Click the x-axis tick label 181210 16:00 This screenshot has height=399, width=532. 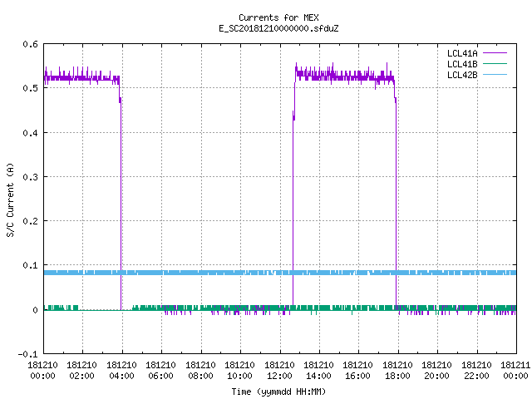click(x=358, y=371)
